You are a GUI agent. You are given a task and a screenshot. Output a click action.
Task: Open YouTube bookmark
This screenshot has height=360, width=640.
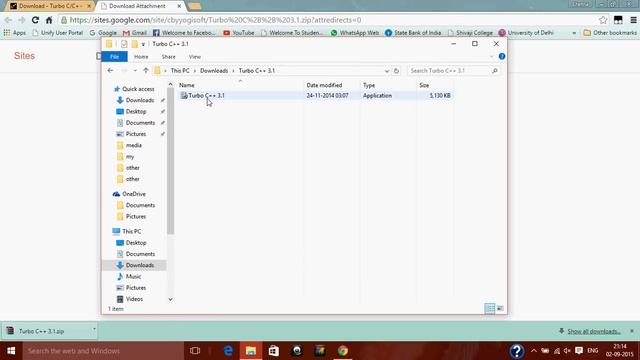pos(239,33)
